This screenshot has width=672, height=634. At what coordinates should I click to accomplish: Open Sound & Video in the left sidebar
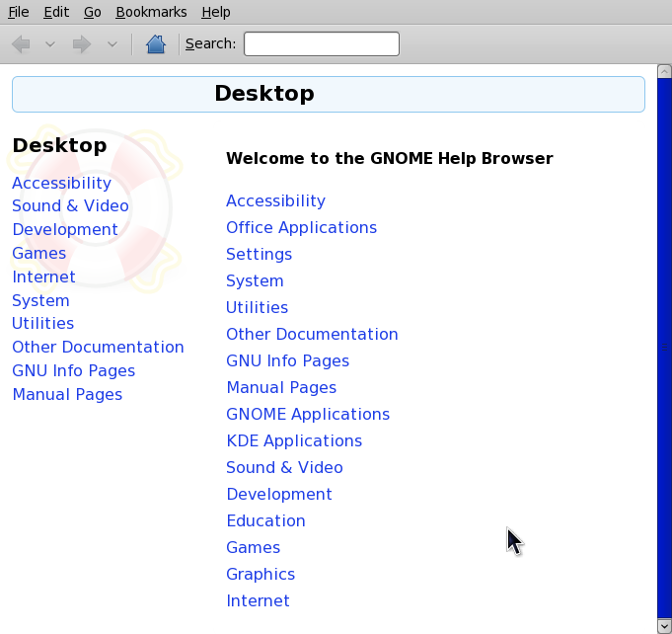pyautogui.click(x=70, y=205)
